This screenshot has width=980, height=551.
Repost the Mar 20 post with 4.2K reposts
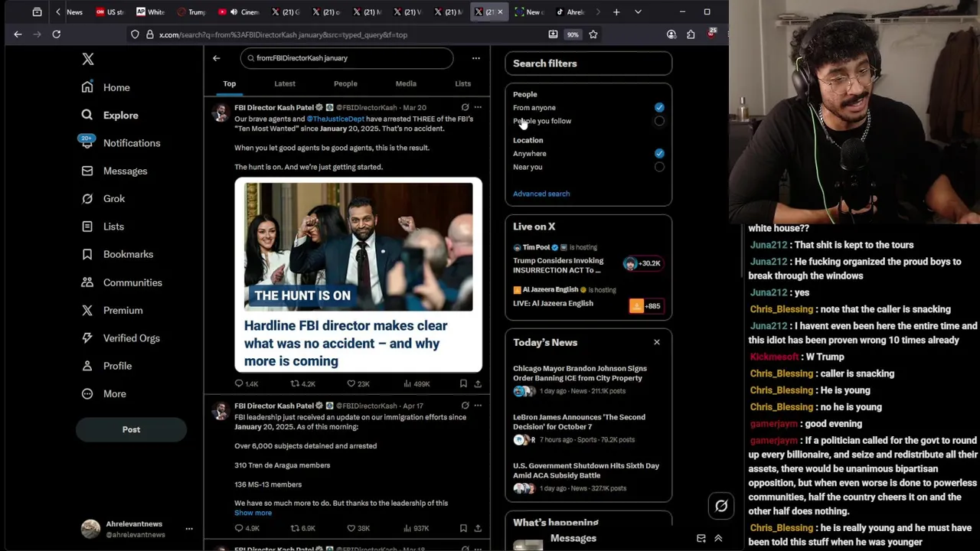pyautogui.click(x=303, y=383)
